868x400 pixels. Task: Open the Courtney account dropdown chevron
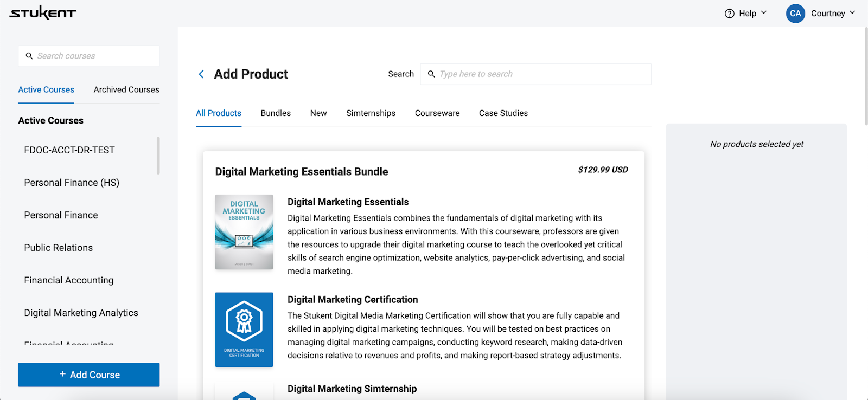[852, 12]
